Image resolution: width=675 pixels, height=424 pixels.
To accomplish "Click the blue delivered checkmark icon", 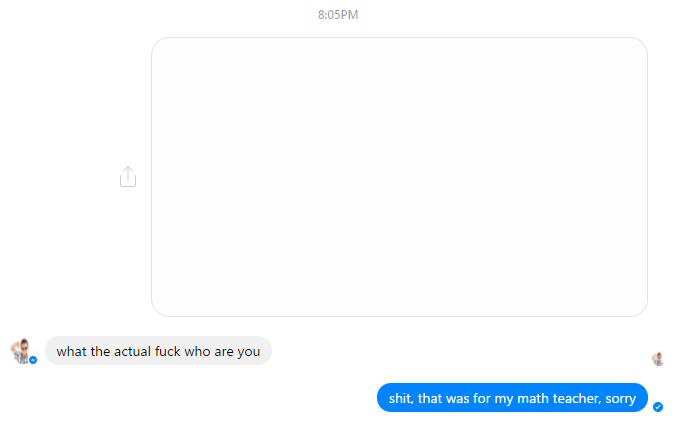I will click(658, 407).
